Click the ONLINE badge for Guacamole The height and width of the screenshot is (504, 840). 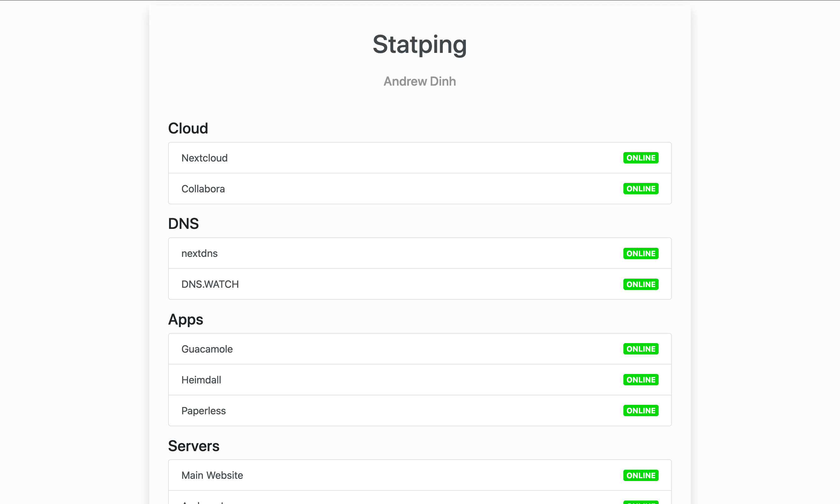click(x=641, y=349)
